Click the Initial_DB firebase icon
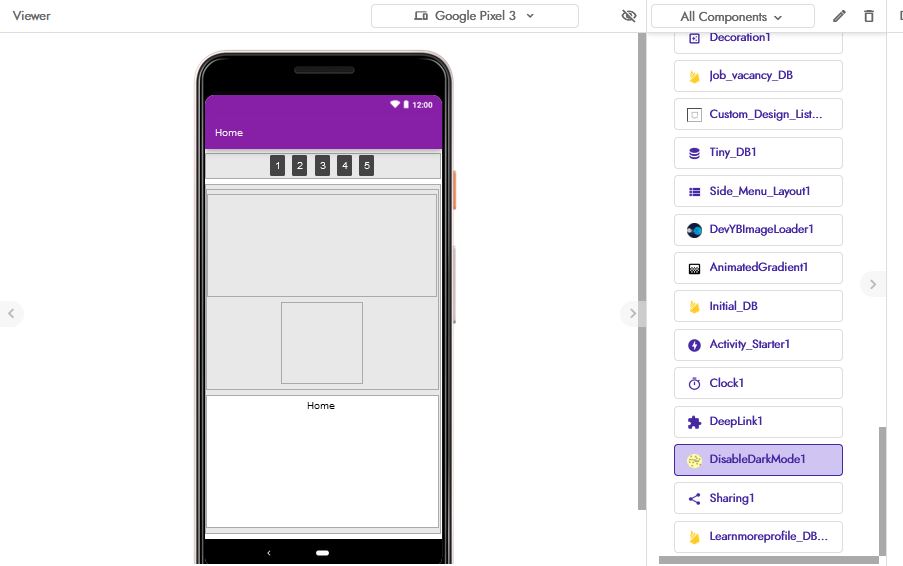The height and width of the screenshot is (566, 903). (695, 307)
